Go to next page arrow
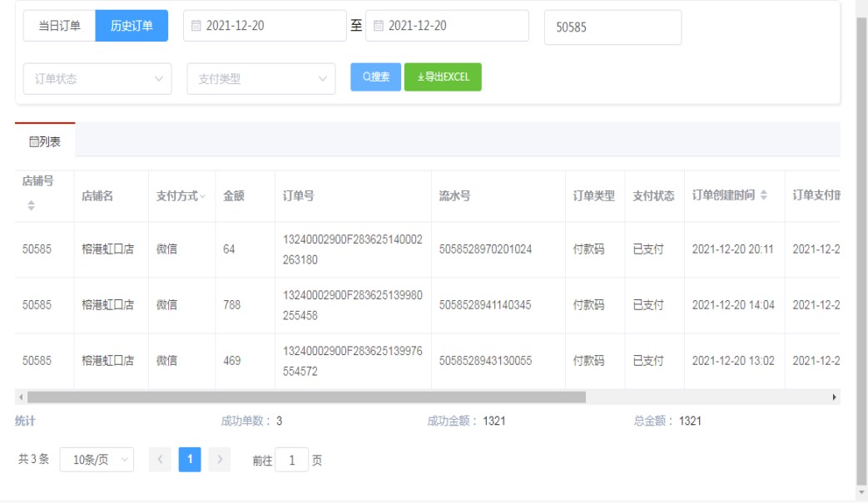 click(x=220, y=460)
